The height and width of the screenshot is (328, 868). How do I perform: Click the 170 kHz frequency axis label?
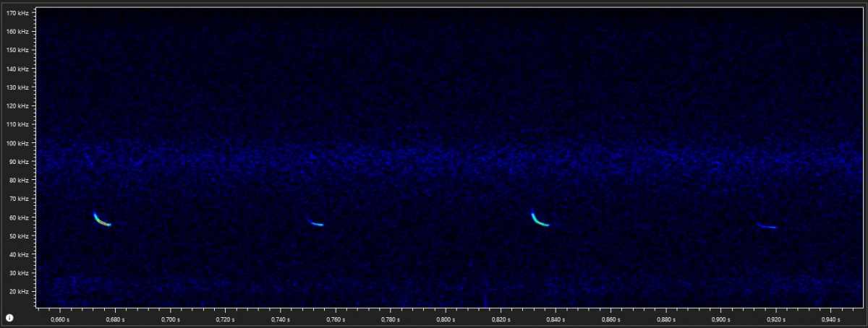[17, 13]
